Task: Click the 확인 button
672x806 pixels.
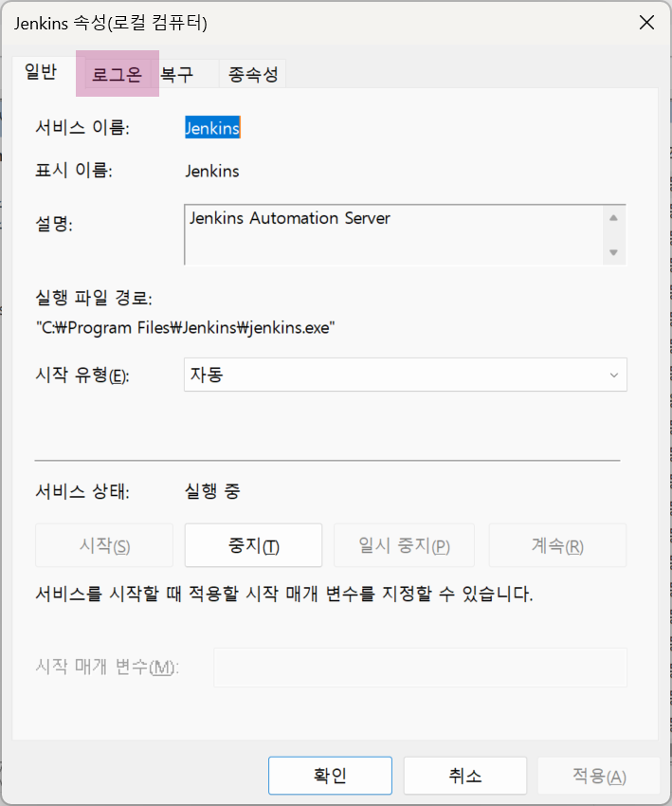Action: (x=330, y=775)
